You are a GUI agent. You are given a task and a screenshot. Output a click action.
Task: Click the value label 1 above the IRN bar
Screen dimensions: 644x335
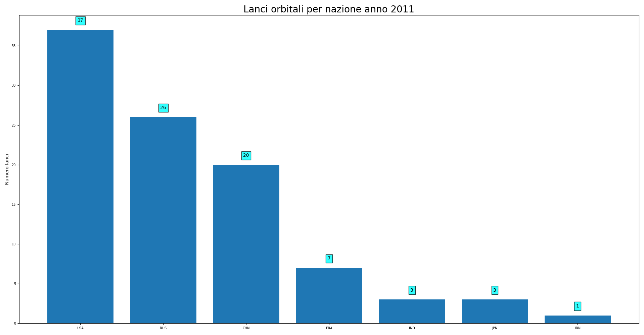(x=578, y=306)
